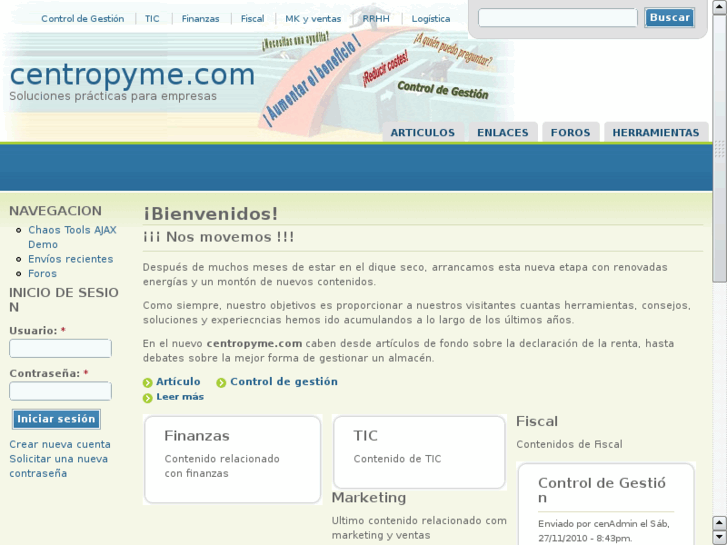The width and height of the screenshot is (727, 545).
Task: Focus the Usuario input field
Action: [60, 348]
